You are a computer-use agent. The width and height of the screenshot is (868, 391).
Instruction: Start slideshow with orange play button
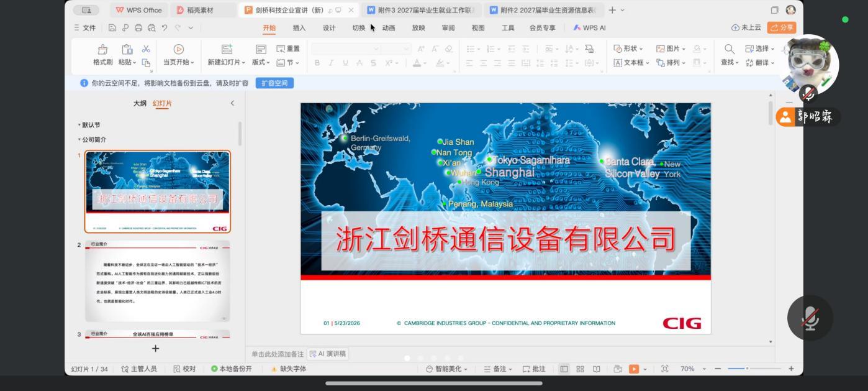pyautogui.click(x=634, y=369)
